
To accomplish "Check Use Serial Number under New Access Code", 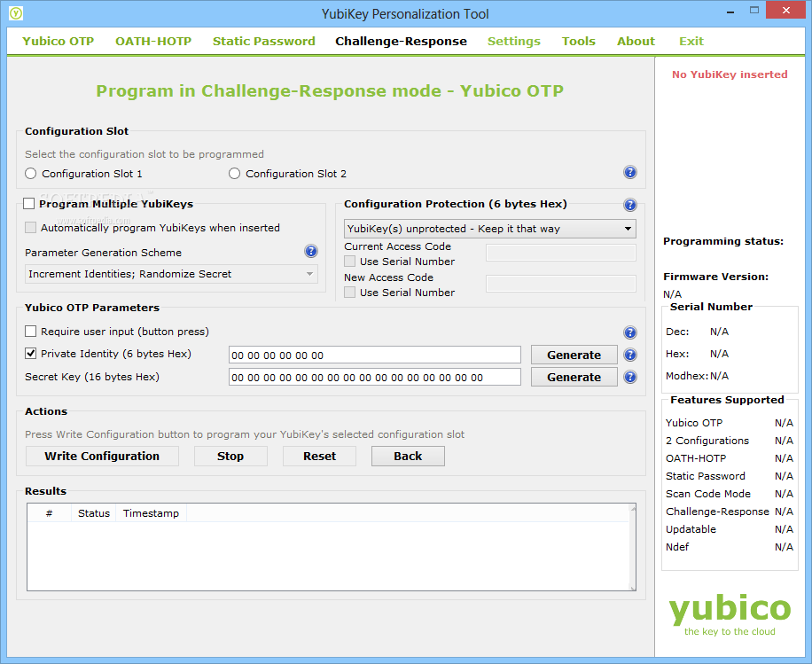I will coord(350,293).
